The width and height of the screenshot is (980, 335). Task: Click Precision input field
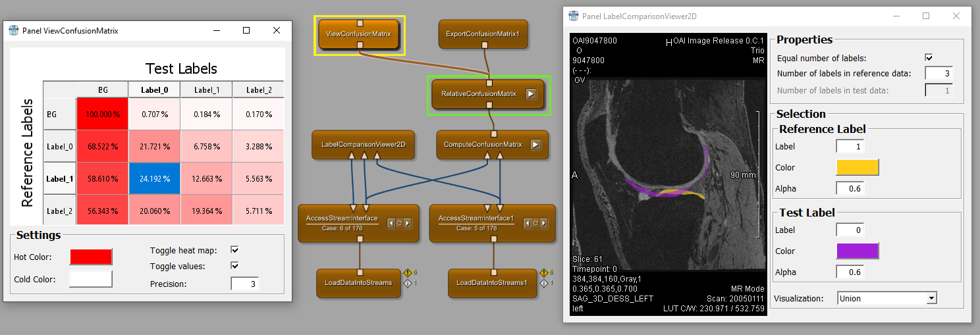point(245,284)
